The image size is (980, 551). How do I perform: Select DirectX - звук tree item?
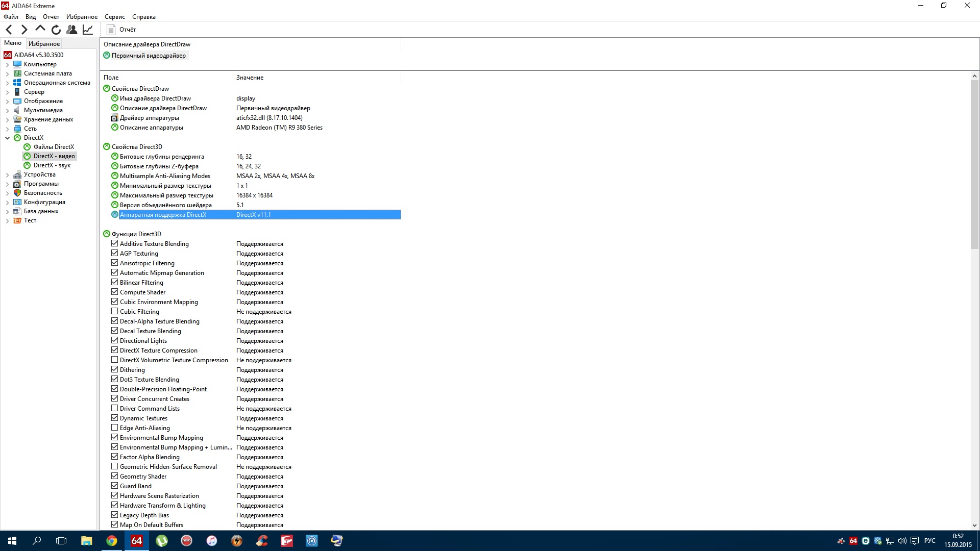click(52, 165)
